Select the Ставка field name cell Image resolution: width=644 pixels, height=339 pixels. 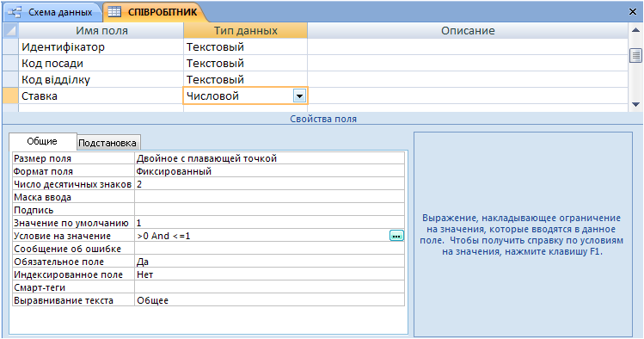tap(101, 96)
